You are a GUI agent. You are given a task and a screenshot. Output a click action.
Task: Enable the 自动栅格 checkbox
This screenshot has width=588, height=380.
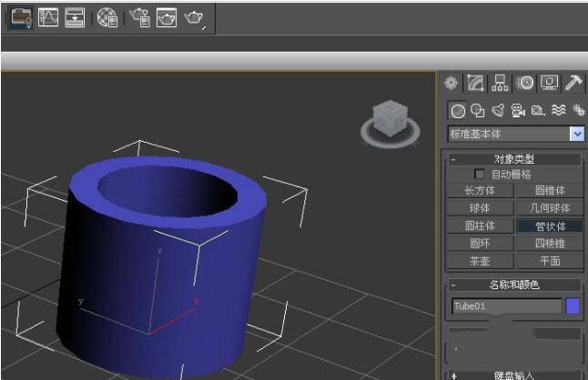pyautogui.click(x=480, y=174)
